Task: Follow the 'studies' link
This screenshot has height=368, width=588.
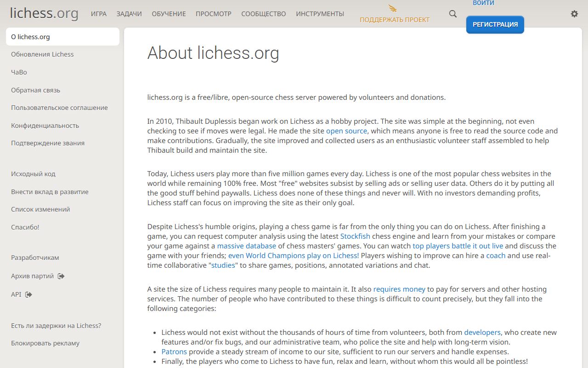Action: [223, 265]
